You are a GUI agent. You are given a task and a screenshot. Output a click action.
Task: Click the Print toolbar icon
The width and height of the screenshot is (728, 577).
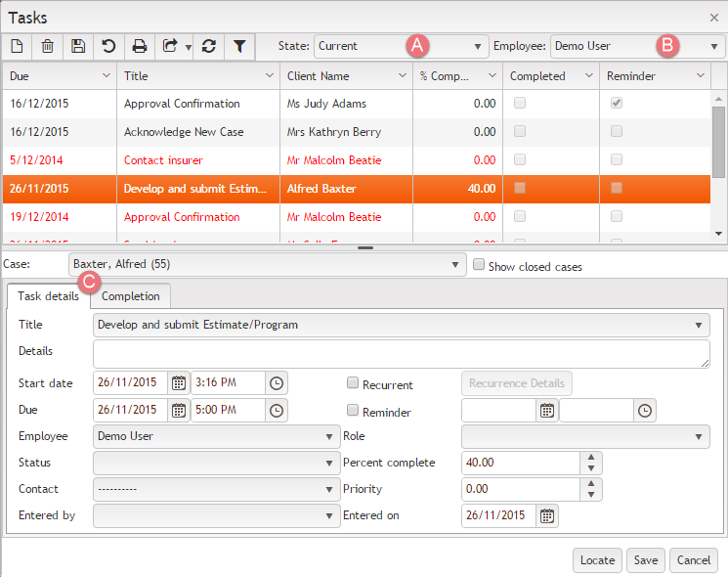tap(140, 46)
